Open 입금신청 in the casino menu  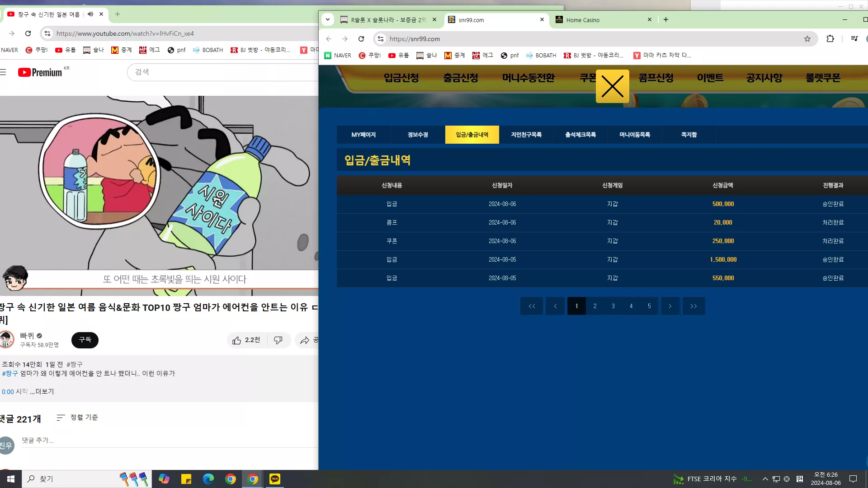coord(401,78)
